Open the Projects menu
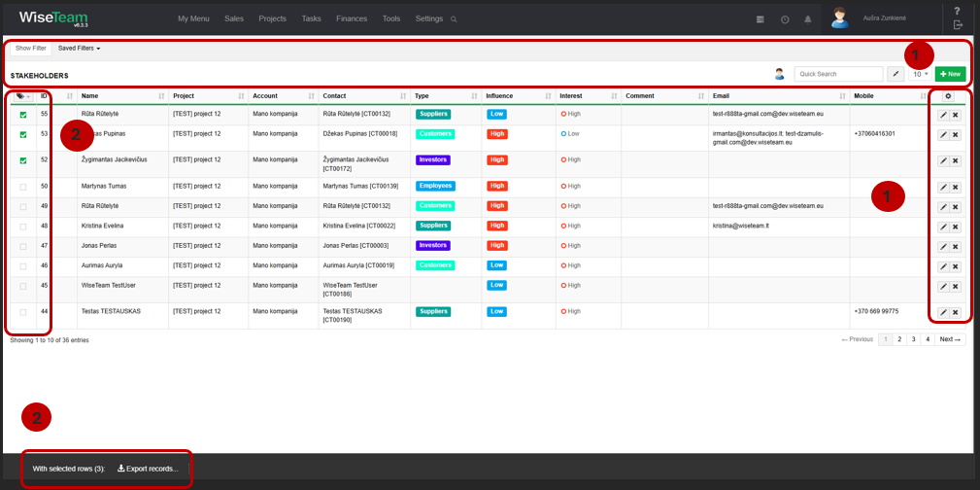980x490 pixels. pos(273,18)
